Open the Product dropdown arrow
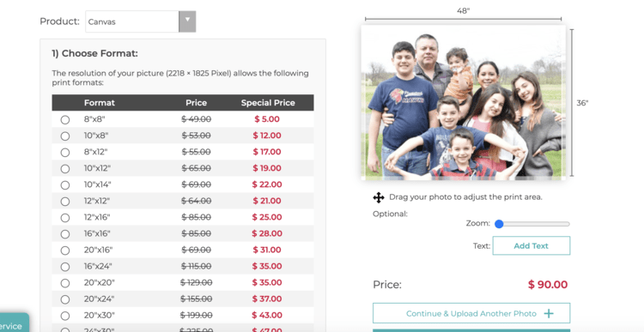This screenshot has height=332, width=644. point(187,21)
